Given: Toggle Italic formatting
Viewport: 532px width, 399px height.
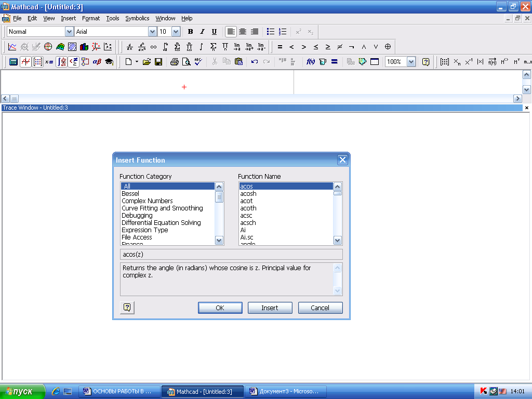Looking at the screenshot, I should pyautogui.click(x=202, y=32).
